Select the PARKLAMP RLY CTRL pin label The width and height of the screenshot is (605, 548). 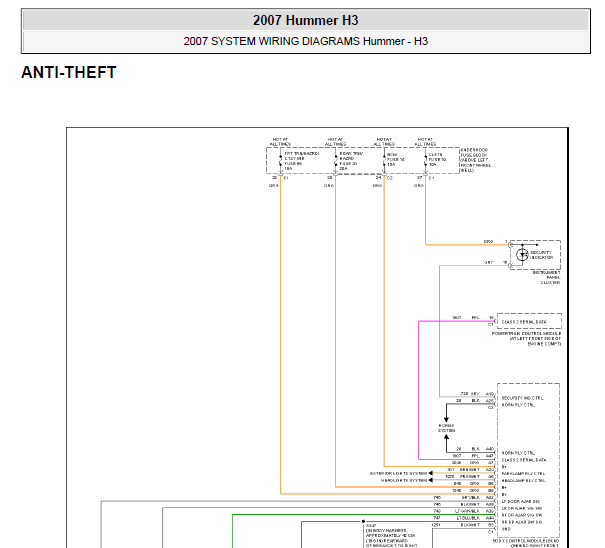(524, 474)
